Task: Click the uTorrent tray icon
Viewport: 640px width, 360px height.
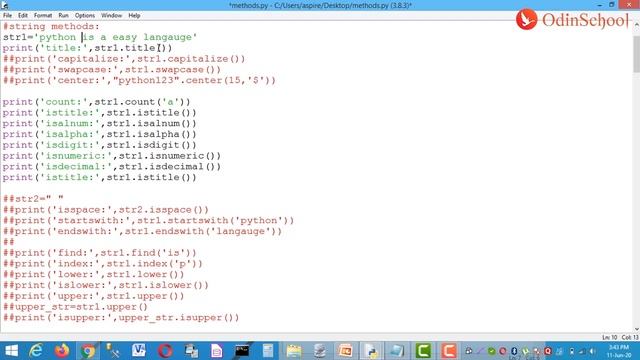Action: [x=526, y=351]
